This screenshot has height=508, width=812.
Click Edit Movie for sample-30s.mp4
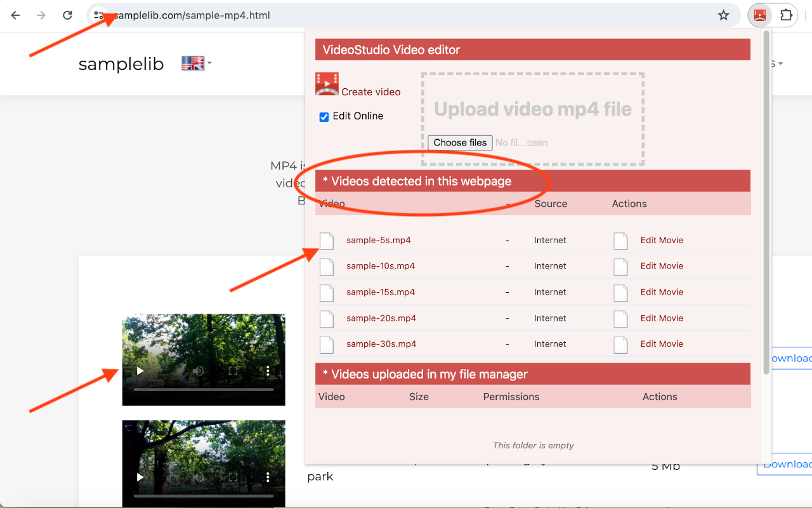pyautogui.click(x=662, y=344)
